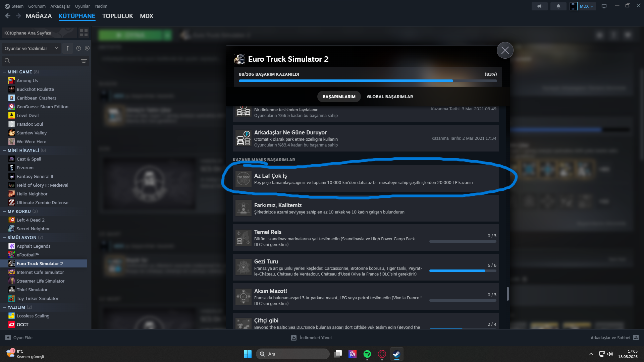The height and width of the screenshot is (362, 644).
Task: Select the BAŞARIMLARIM tab
Action: coord(339,97)
